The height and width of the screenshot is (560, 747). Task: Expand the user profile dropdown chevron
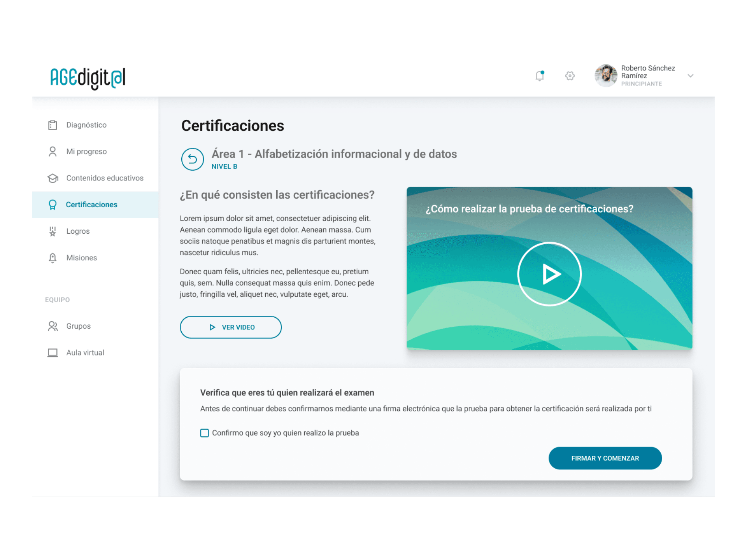click(691, 76)
